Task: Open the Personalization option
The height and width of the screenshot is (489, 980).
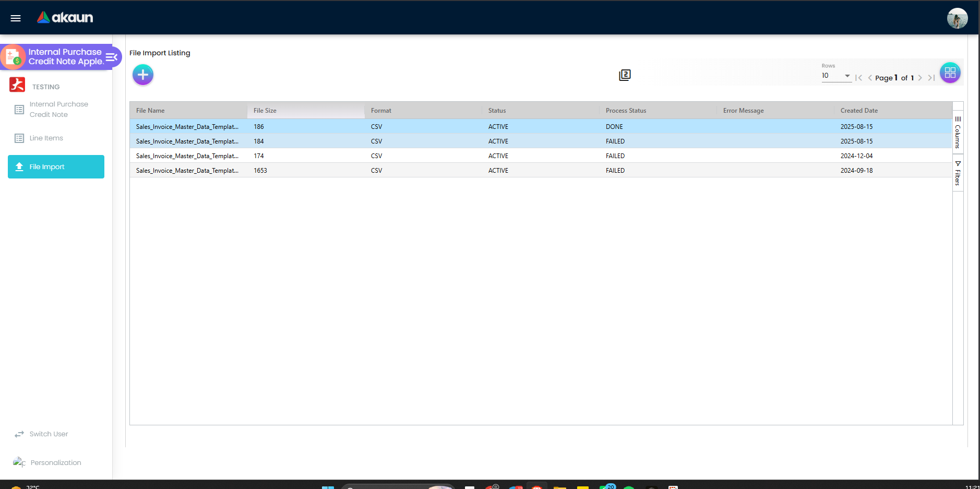Action: pyautogui.click(x=56, y=463)
